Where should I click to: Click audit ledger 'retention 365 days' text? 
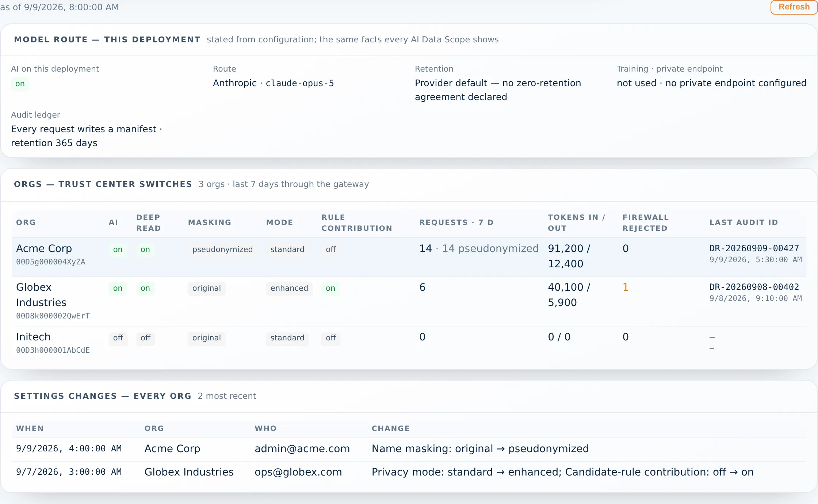point(54,143)
